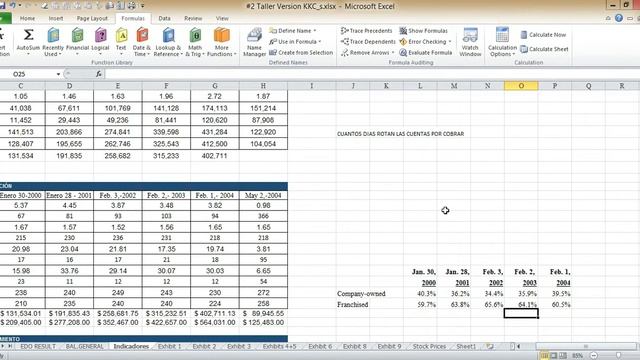Open the BAL GENERAL sheet tab
Viewport: 640px width, 360px height.
(84, 347)
